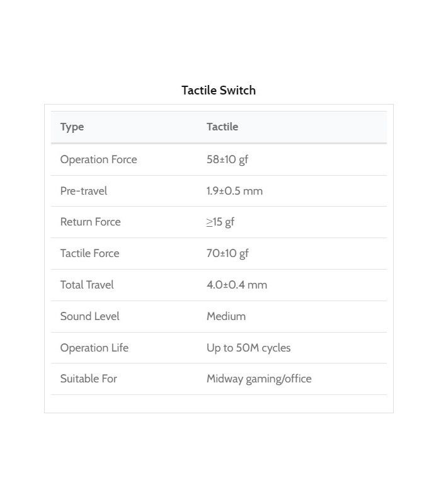This screenshot has width=441, height=504.
Task: Click the ≥15 gf value
Action: (x=220, y=222)
